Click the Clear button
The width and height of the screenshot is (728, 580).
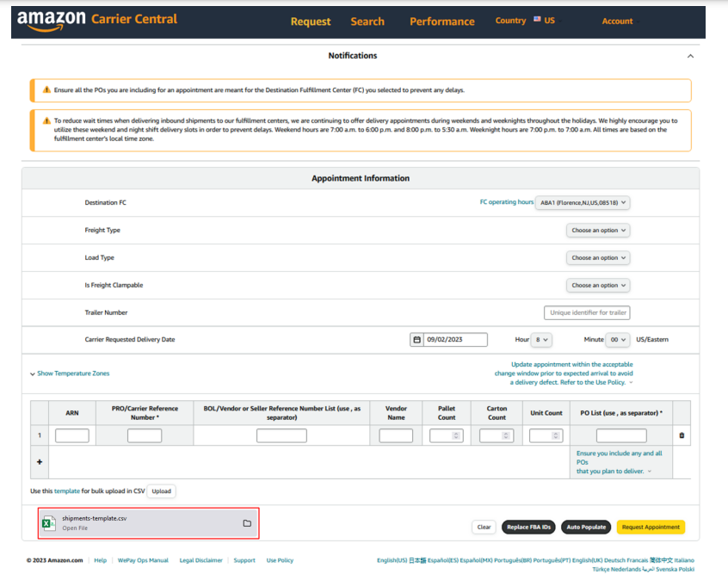click(484, 527)
